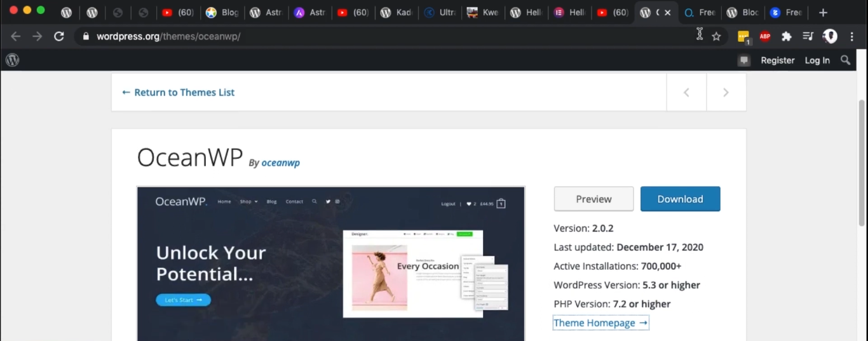Click the 'Version: 2.0.2' text
Image resolution: width=868 pixels, height=341 pixels.
(x=583, y=229)
